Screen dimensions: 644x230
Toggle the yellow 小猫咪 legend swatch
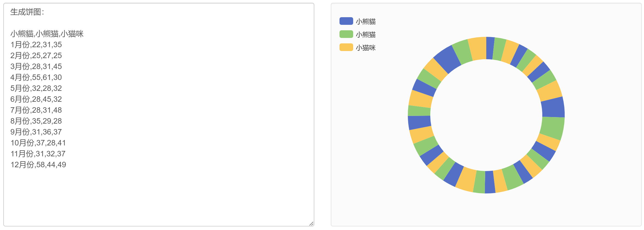[346, 47]
